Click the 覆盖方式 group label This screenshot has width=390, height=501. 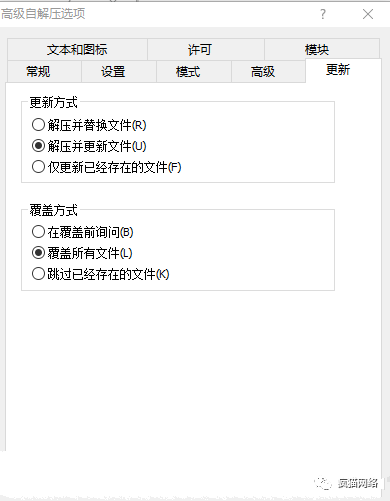click(53, 210)
